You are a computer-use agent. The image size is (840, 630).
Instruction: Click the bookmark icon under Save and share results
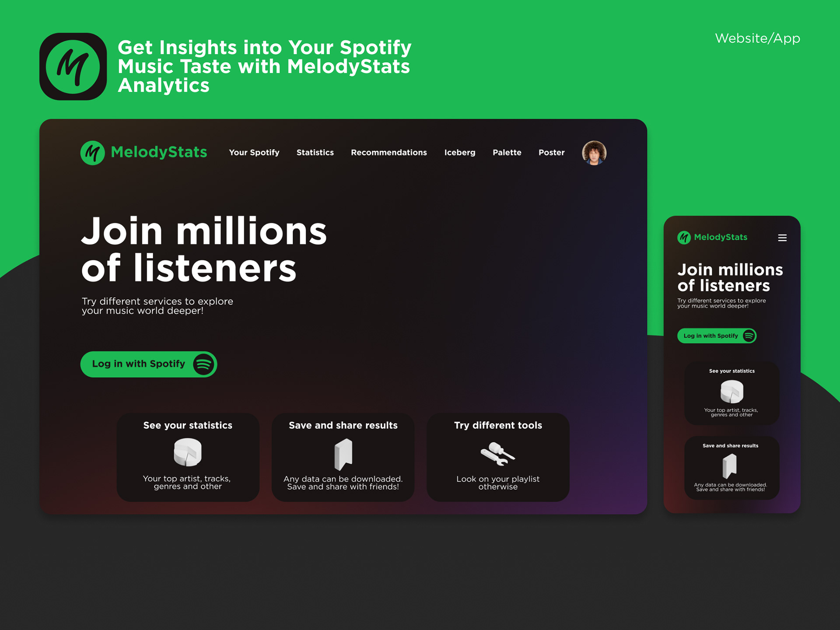click(x=343, y=455)
